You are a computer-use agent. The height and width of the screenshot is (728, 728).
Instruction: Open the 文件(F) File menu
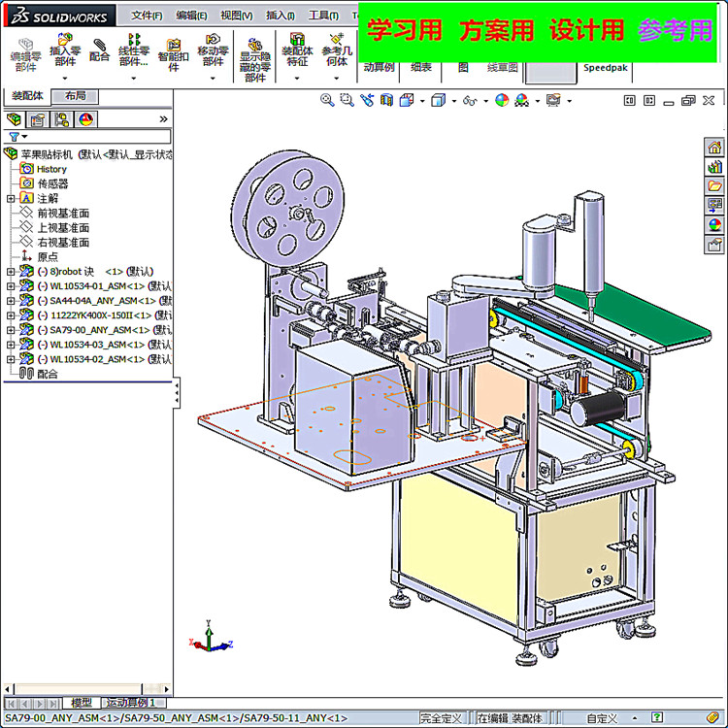(x=147, y=16)
